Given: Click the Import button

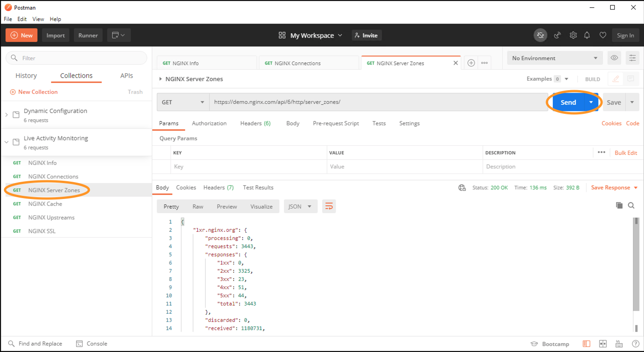Looking at the screenshot, I should (56, 35).
